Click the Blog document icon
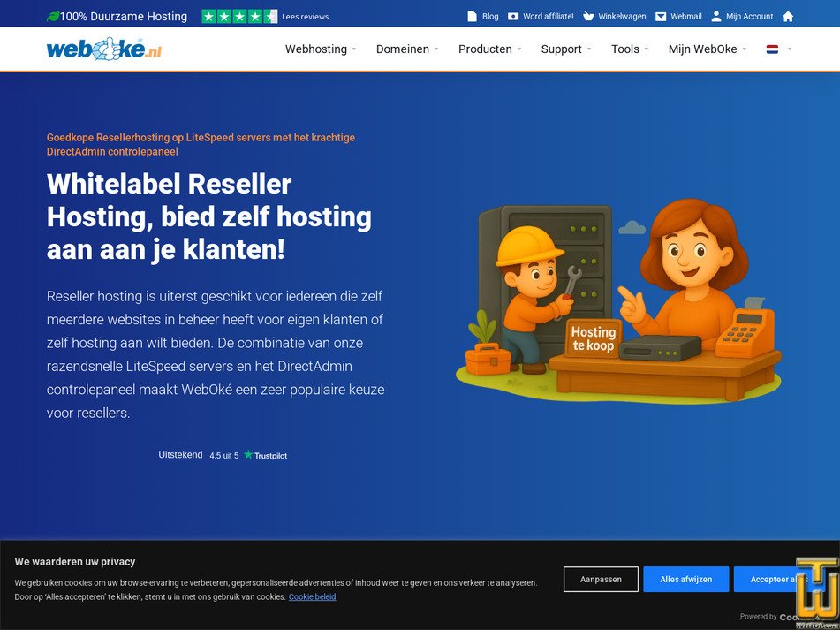 (x=472, y=17)
